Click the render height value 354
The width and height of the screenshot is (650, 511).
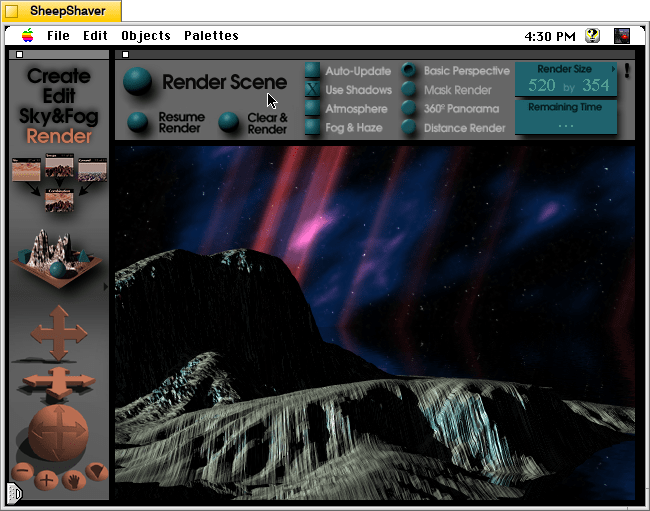596,85
